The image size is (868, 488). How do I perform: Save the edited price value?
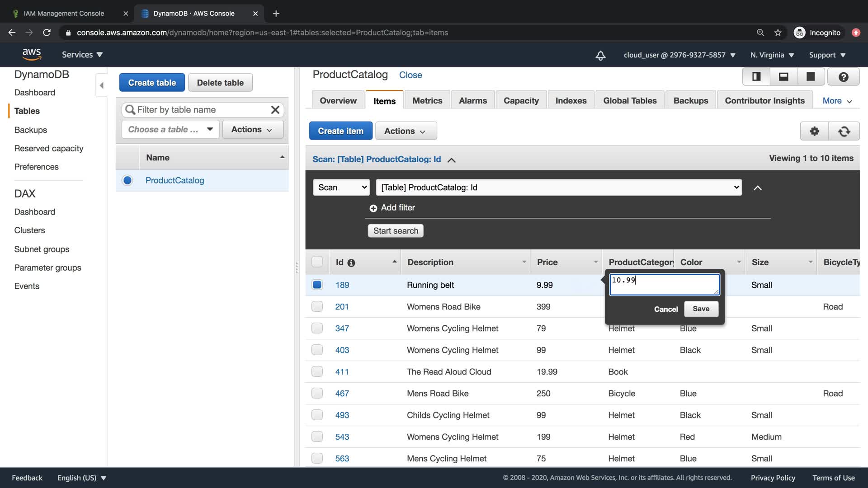coord(701,309)
